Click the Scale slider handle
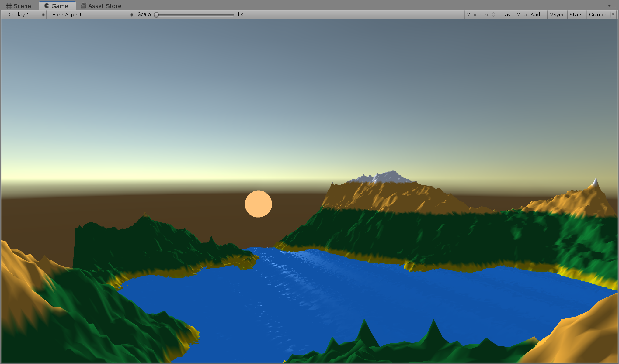The width and height of the screenshot is (619, 364). click(x=156, y=15)
